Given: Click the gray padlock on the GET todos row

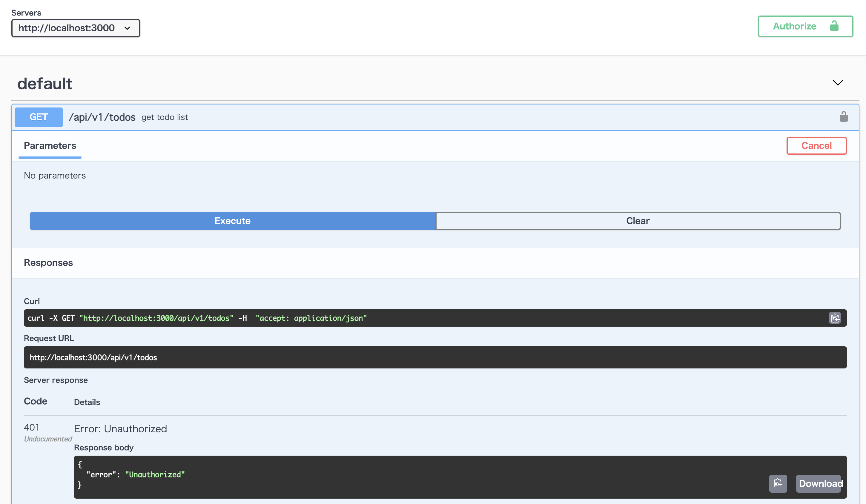Looking at the screenshot, I should (843, 117).
